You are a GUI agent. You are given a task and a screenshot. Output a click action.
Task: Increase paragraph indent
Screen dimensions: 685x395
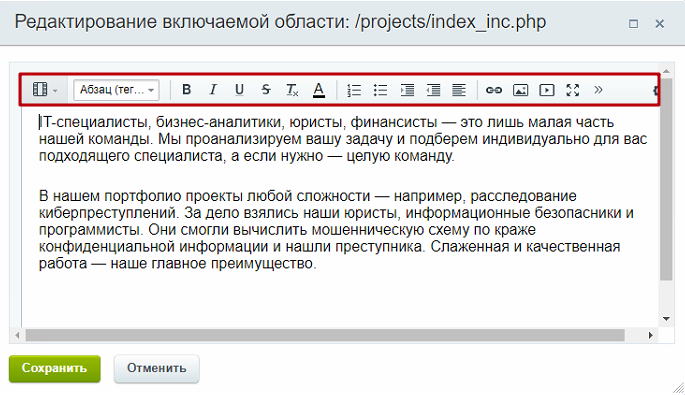click(407, 90)
